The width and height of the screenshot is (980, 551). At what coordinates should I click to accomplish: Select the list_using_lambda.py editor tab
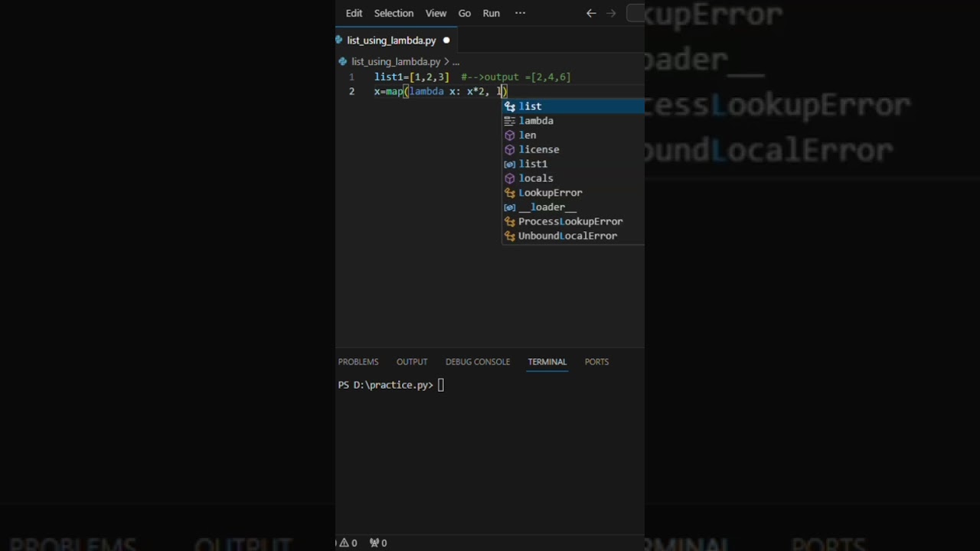397,40
